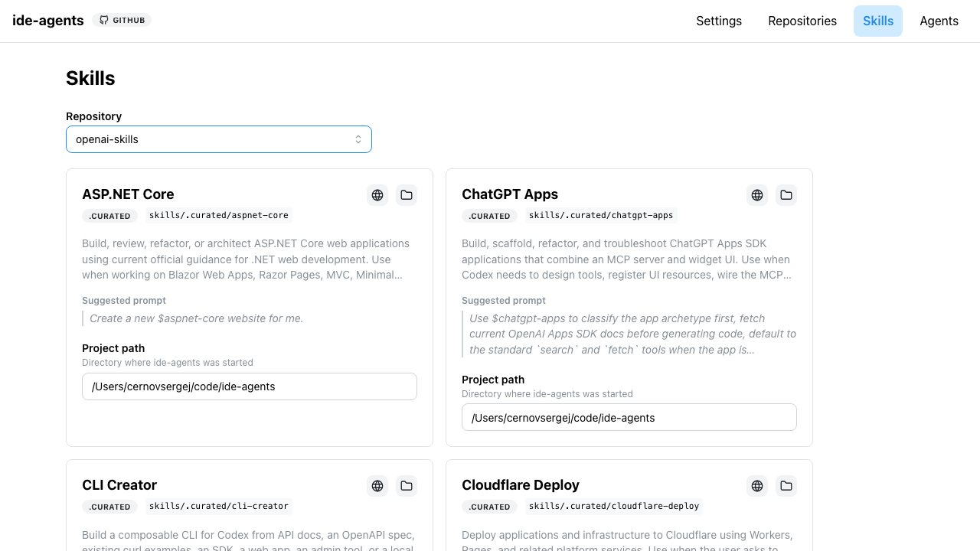Viewport: 980px width, 551px height.
Task: Click the .CURATED badge on ChatGPT Apps
Action: (489, 216)
